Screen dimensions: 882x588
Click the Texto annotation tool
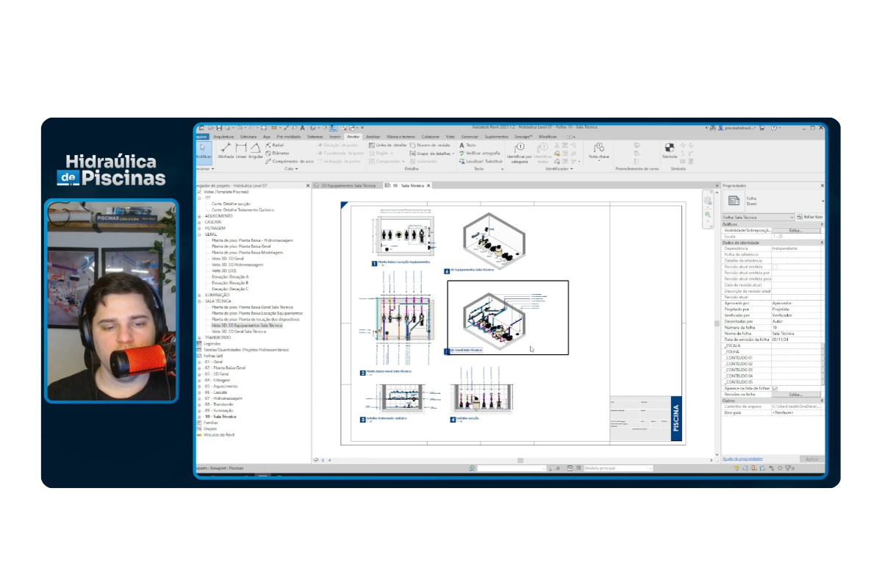[467, 146]
